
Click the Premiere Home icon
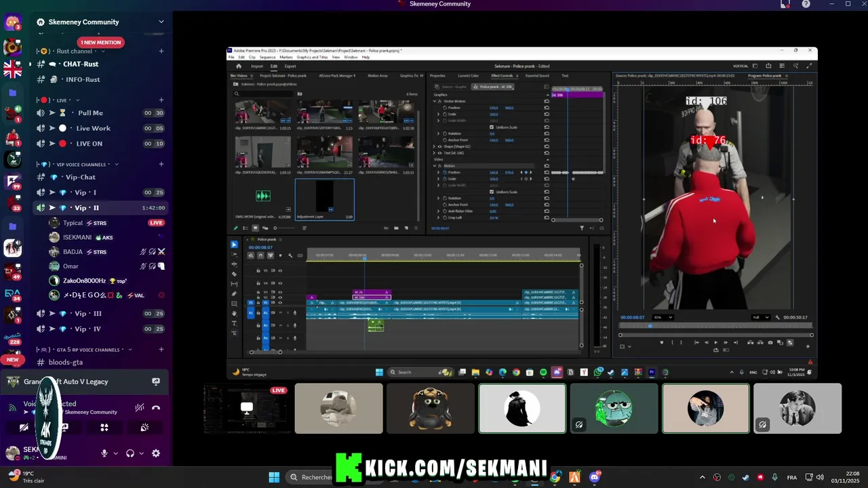pos(239,66)
